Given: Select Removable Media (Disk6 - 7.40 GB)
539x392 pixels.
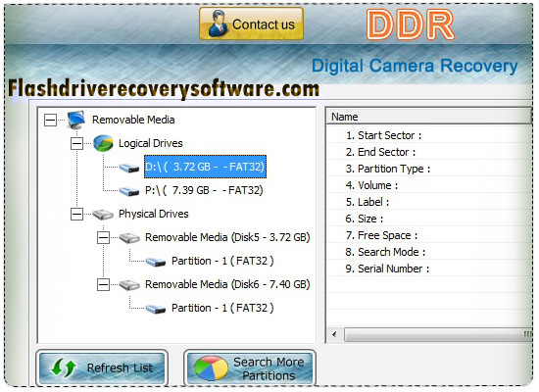Looking at the screenshot, I should [227, 284].
